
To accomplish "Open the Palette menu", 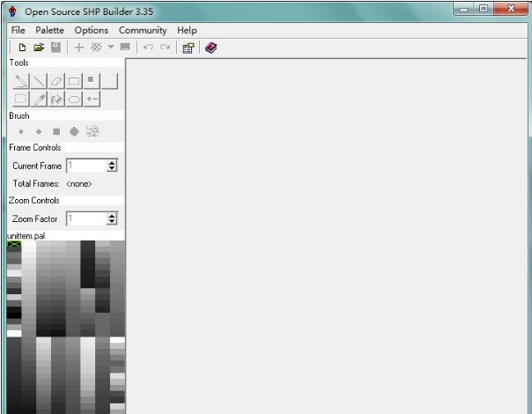I will (x=49, y=30).
